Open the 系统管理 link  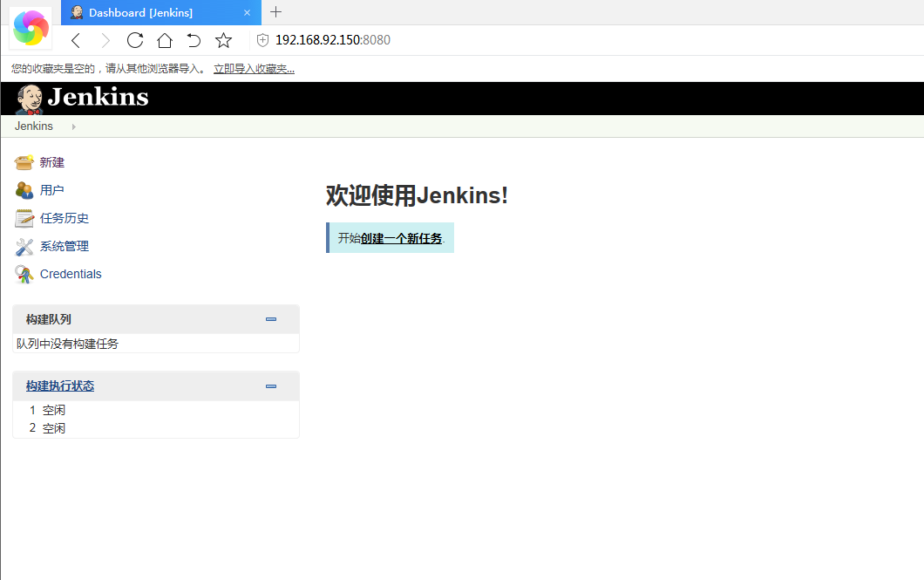65,246
